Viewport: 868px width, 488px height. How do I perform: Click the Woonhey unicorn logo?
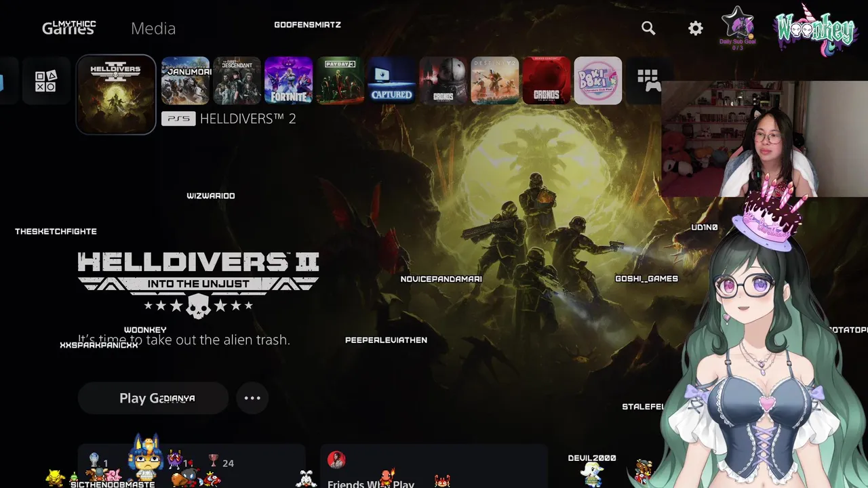(816, 30)
